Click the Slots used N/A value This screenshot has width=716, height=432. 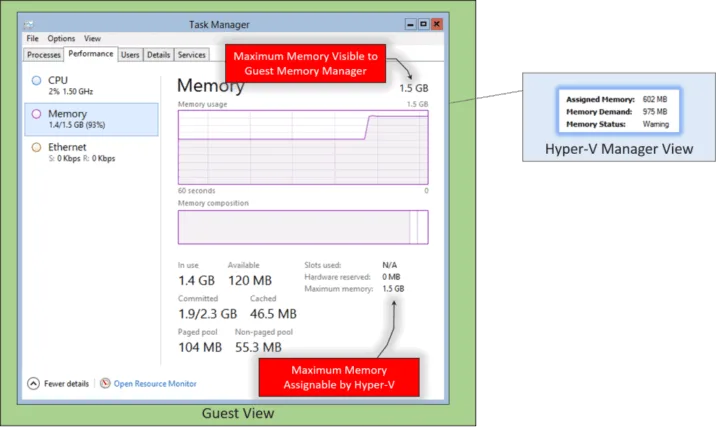(390, 265)
